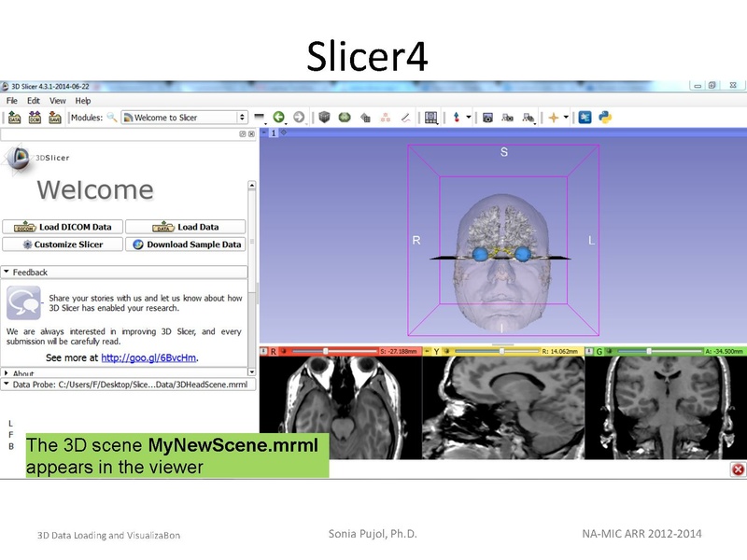Click the Download Sample Data button

pyautogui.click(x=185, y=245)
